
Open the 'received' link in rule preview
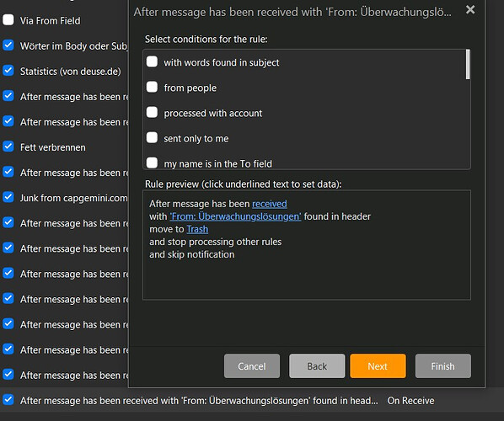270,204
